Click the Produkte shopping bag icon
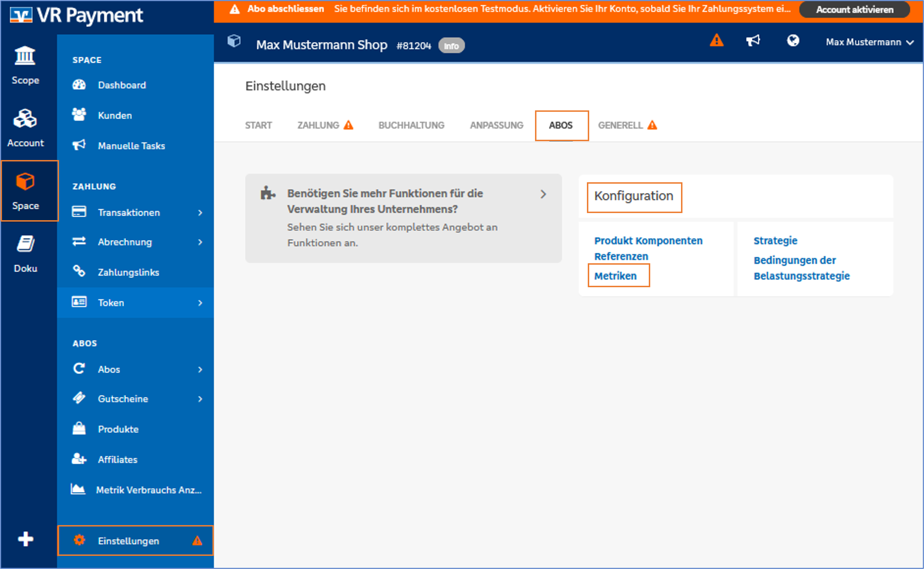Image resolution: width=924 pixels, height=569 pixels. (79, 428)
